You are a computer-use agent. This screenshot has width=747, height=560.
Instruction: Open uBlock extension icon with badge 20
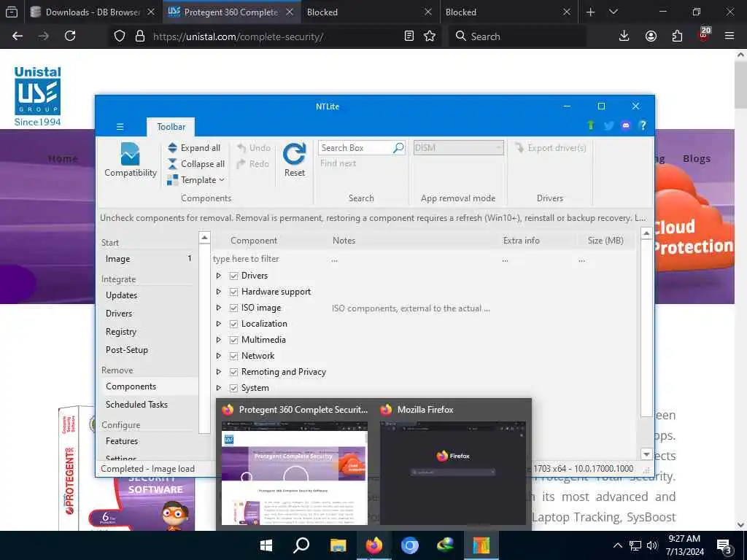(704, 35)
